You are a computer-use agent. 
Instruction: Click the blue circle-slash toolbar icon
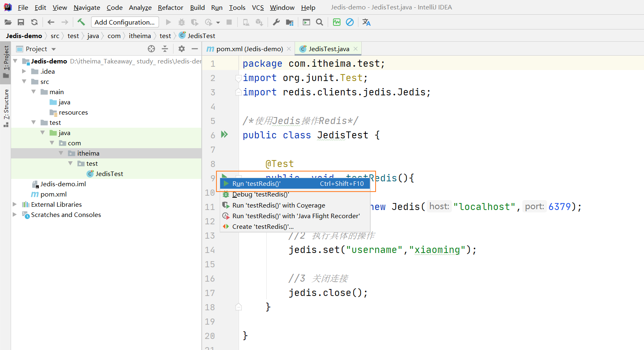[350, 22]
